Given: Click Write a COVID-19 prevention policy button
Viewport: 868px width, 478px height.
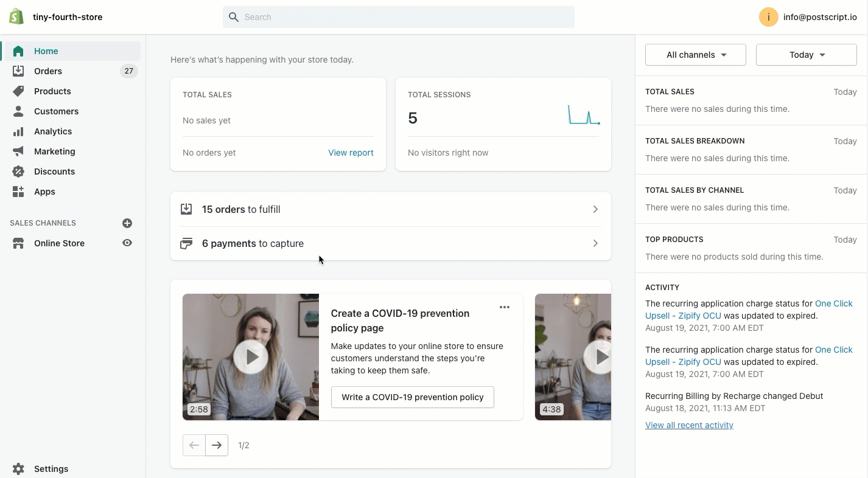Looking at the screenshot, I should [x=412, y=397].
